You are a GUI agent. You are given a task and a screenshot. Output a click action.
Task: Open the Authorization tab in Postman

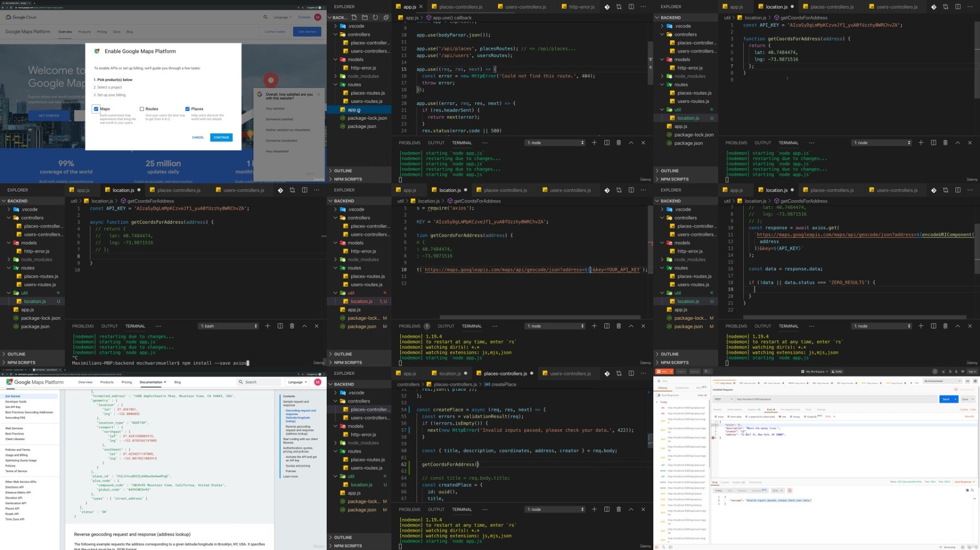(734, 410)
